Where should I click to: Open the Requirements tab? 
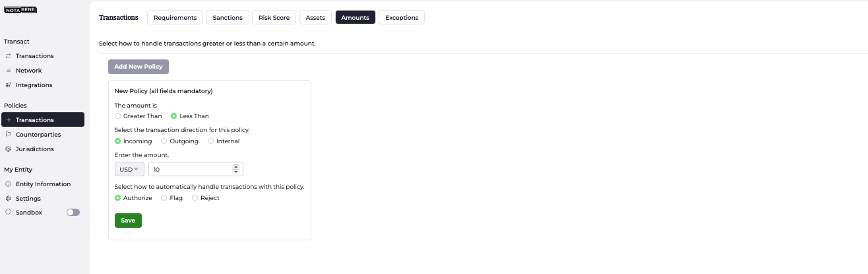175,18
